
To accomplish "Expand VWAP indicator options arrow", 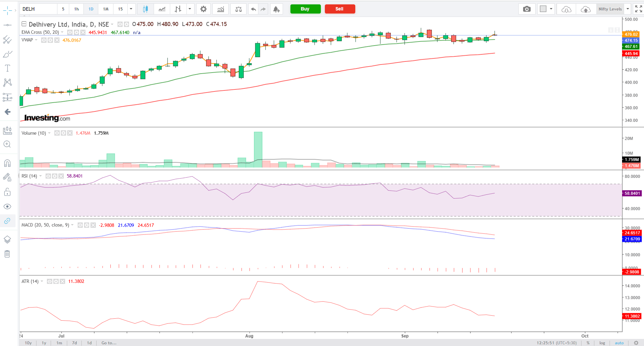I will pyautogui.click(x=36, y=40).
